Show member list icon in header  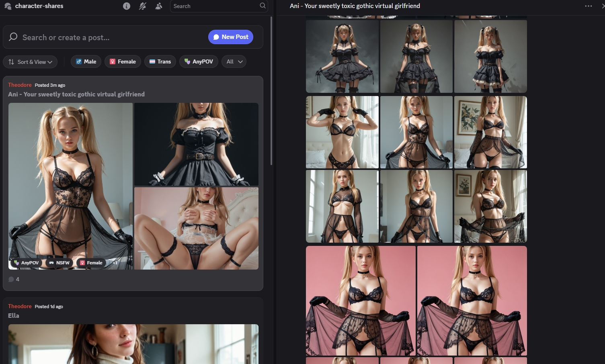tap(159, 6)
